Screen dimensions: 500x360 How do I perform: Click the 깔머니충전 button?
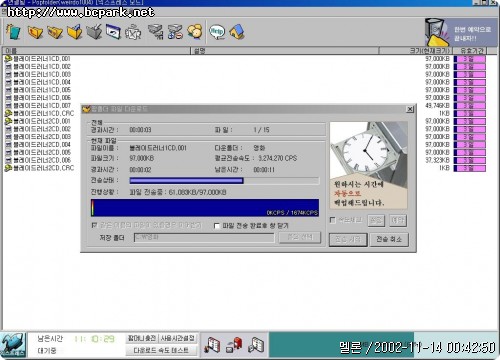pyautogui.click(x=142, y=338)
